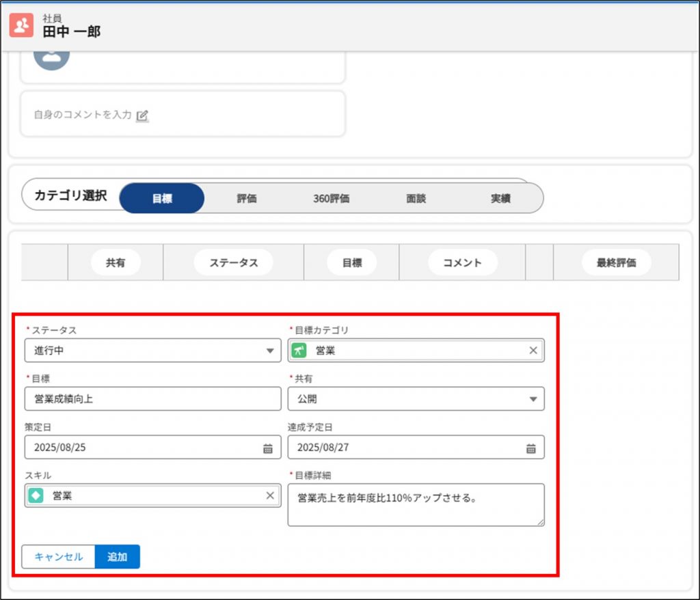Expand the 共有 dropdown showing 公開
The height and width of the screenshot is (600, 700).
416,399
